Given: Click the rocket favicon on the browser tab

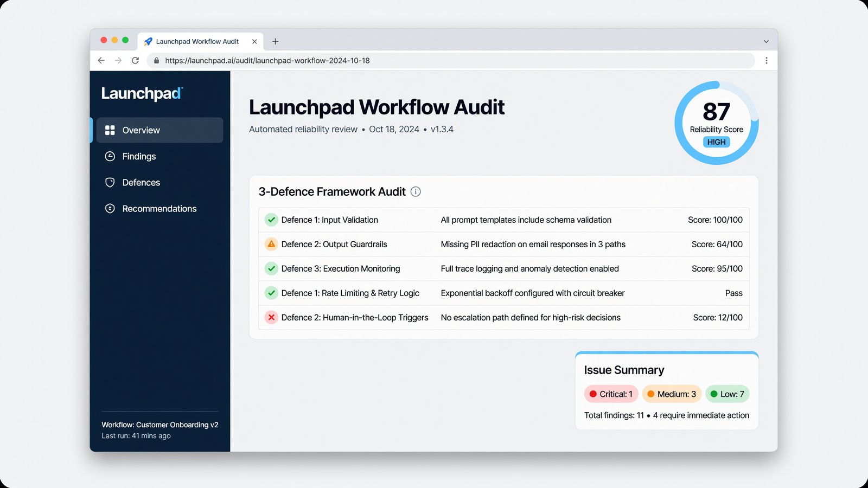Looking at the screenshot, I should (148, 41).
